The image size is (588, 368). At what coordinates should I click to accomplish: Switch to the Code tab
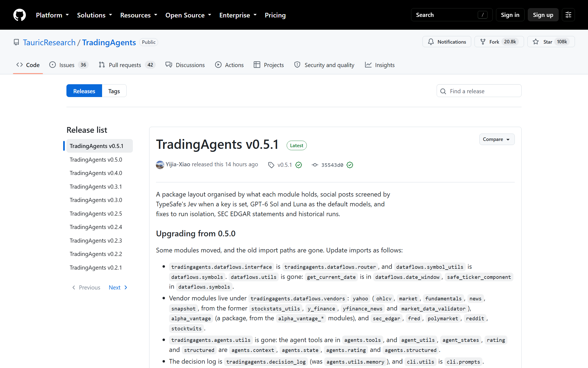28,65
